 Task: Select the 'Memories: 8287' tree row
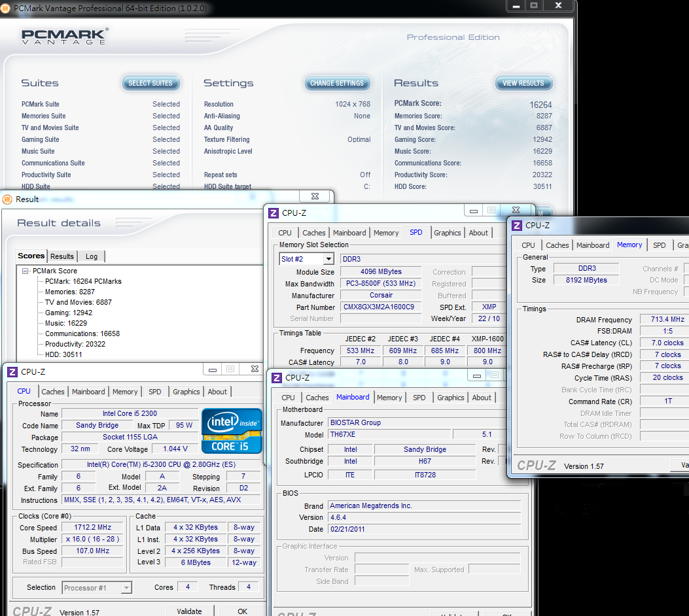tap(70, 292)
